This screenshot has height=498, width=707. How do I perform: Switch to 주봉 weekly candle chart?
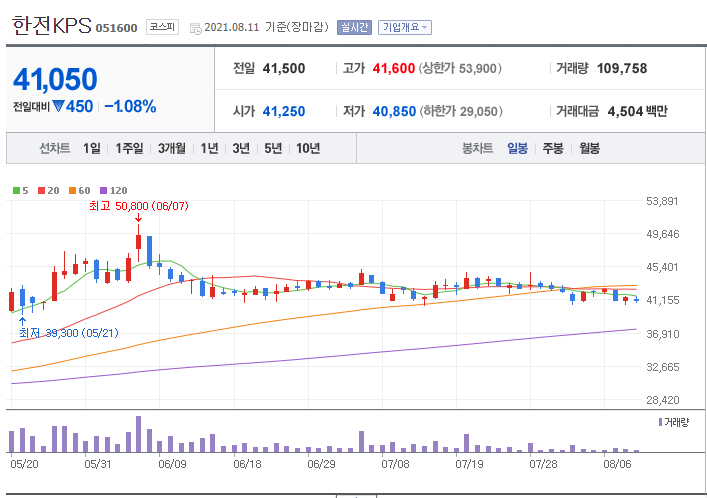click(x=553, y=148)
